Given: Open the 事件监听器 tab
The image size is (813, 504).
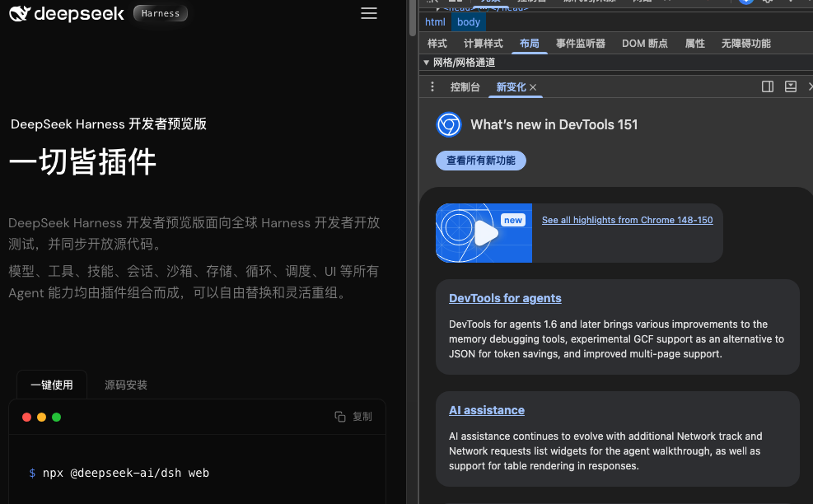Looking at the screenshot, I should (581, 44).
